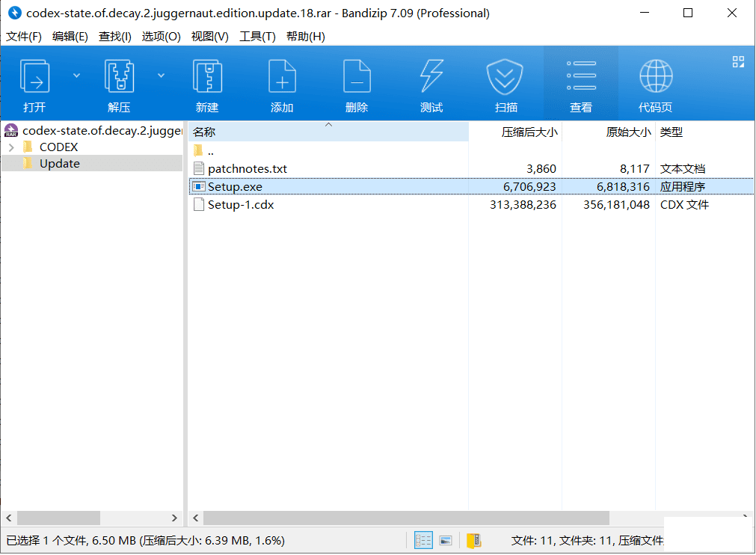The width and height of the screenshot is (756, 555).
Task: Click the patchnotes.txt document icon
Action: (x=199, y=168)
